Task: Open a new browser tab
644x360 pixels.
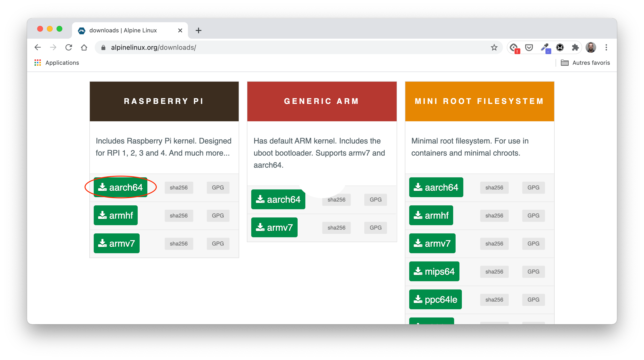Action: point(199,30)
